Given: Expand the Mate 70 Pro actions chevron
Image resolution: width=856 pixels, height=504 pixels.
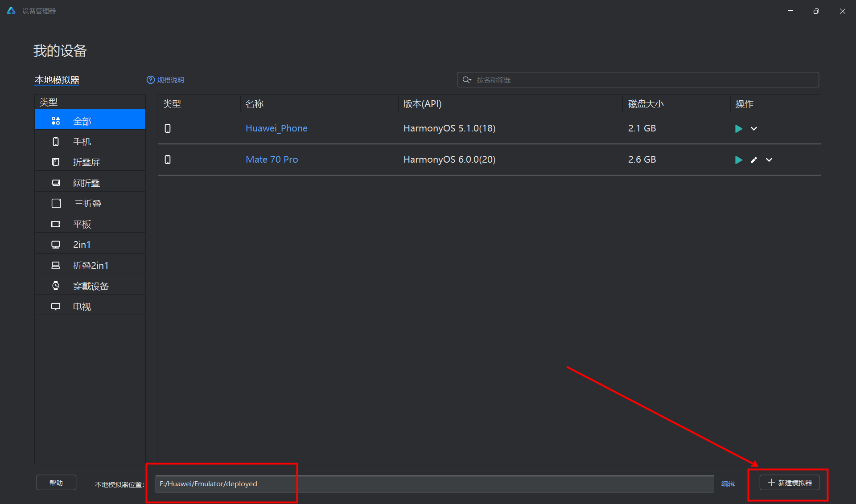Looking at the screenshot, I should 769,160.
